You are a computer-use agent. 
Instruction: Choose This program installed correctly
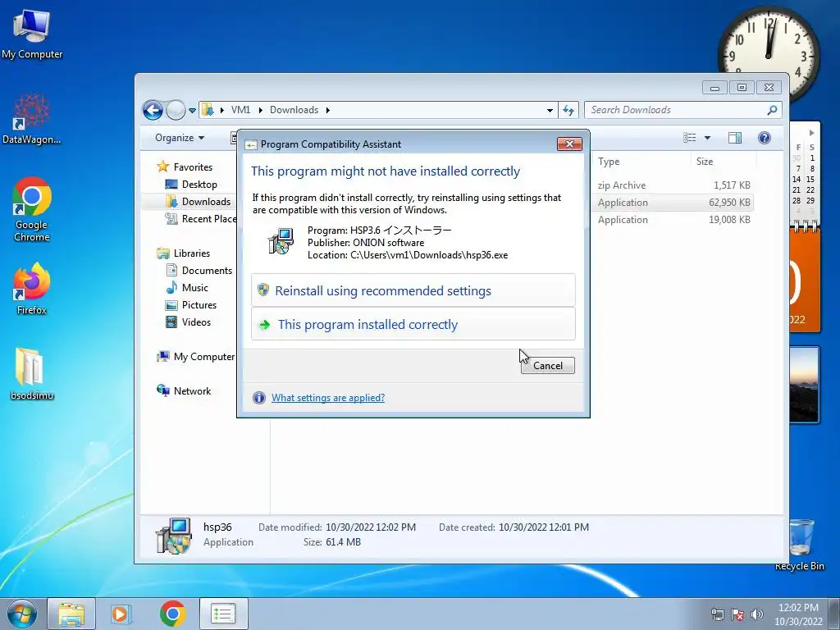pyautogui.click(x=413, y=324)
